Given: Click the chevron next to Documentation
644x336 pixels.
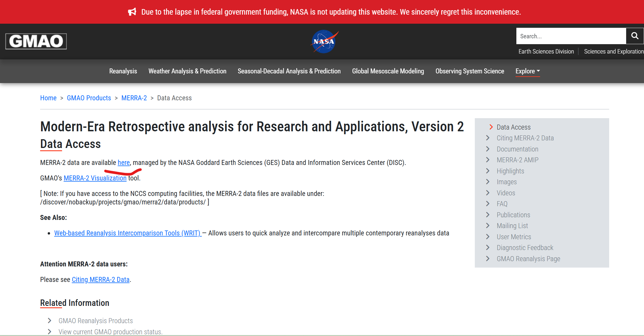Looking at the screenshot, I should [488, 149].
